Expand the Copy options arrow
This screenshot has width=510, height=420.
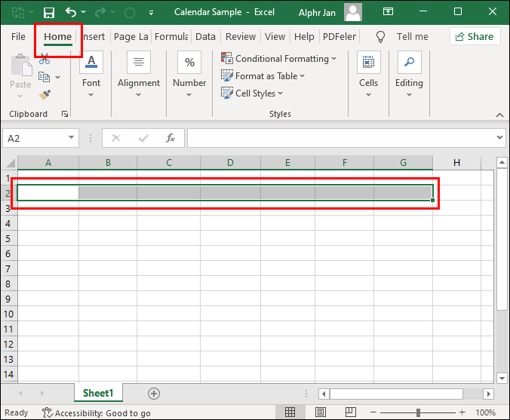pos(58,78)
